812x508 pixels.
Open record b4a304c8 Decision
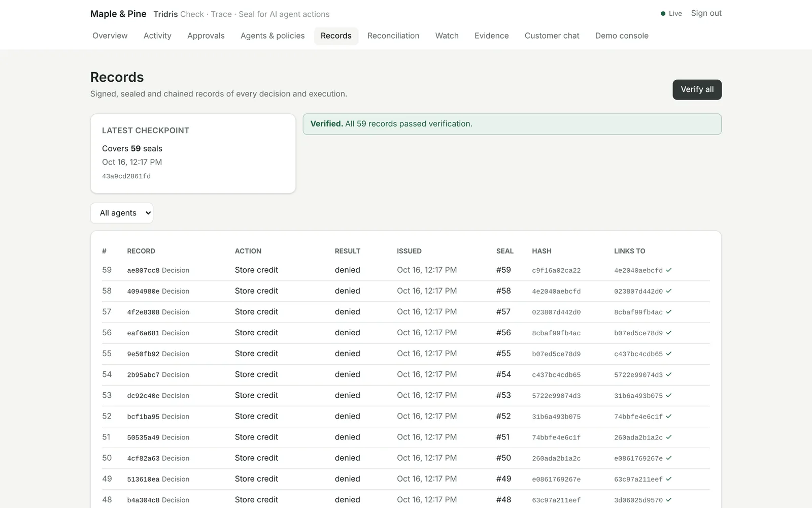tap(158, 500)
